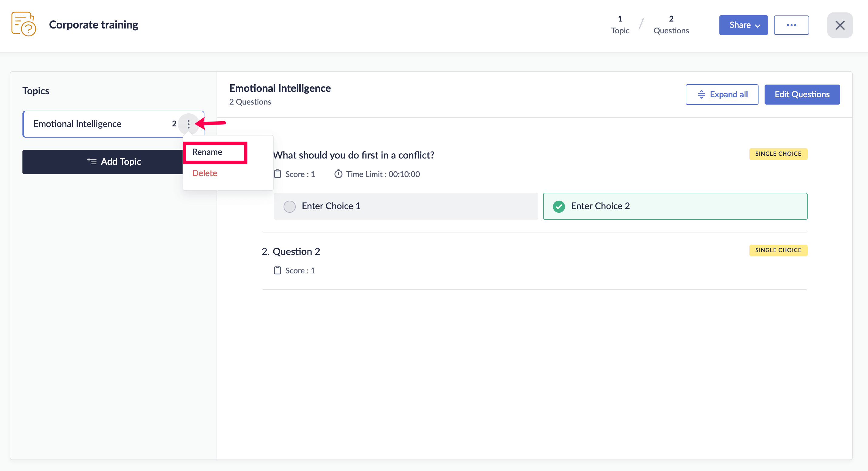Image resolution: width=868 pixels, height=471 pixels.
Task: Click the clipboard Score icon under Question 2
Action: (x=277, y=270)
